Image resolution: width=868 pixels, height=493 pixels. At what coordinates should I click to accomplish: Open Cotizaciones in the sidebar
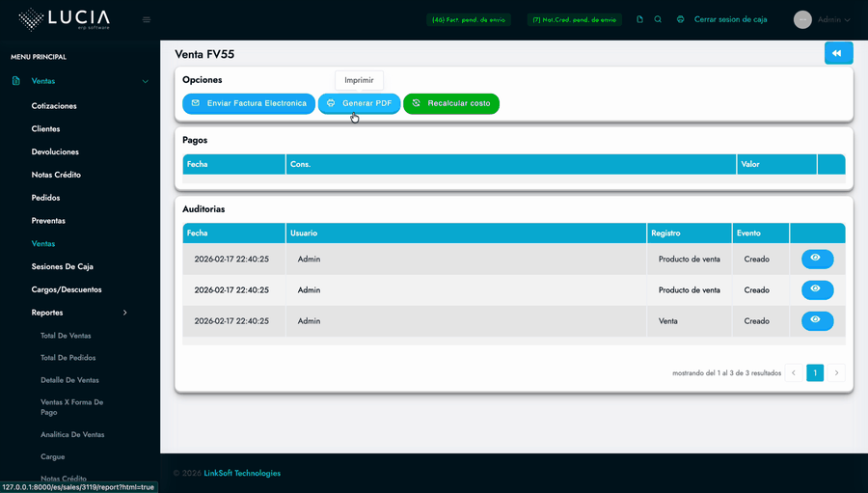(x=54, y=106)
